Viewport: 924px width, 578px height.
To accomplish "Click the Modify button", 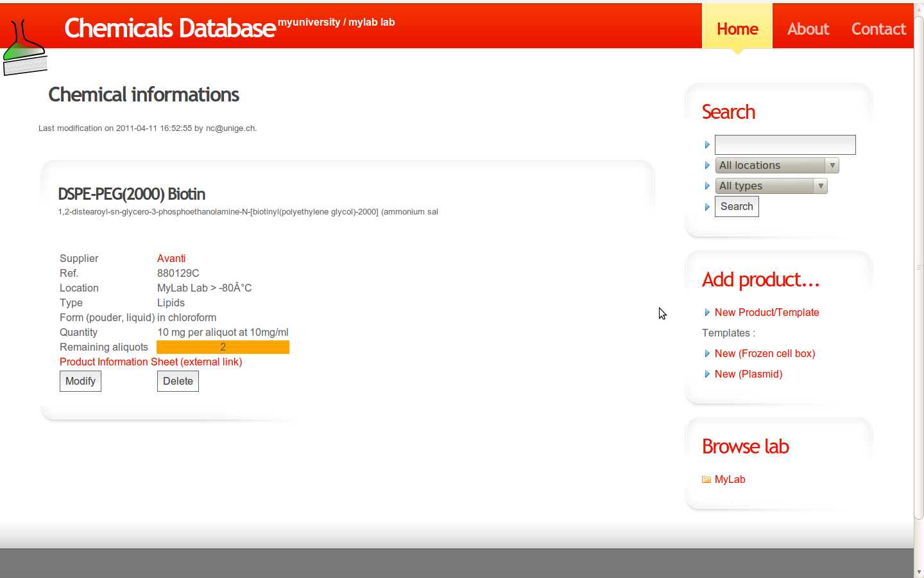I will pyautogui.click(x=80, y=381).
